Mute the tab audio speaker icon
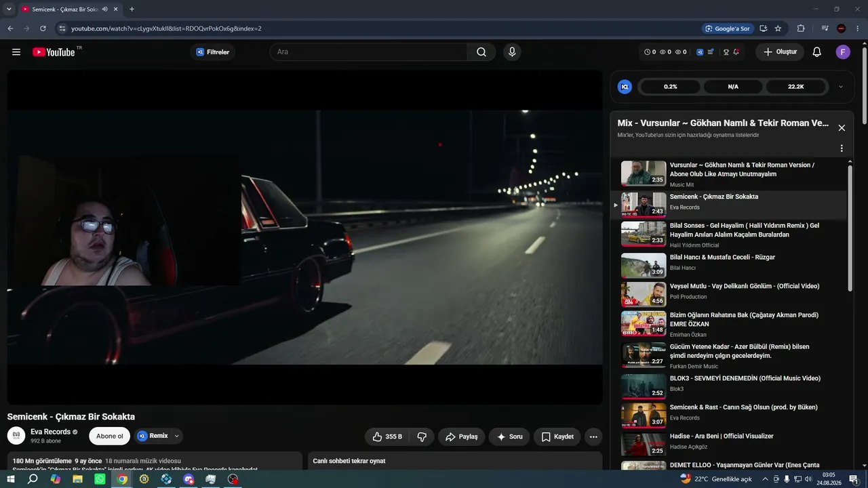 point(104,9)
